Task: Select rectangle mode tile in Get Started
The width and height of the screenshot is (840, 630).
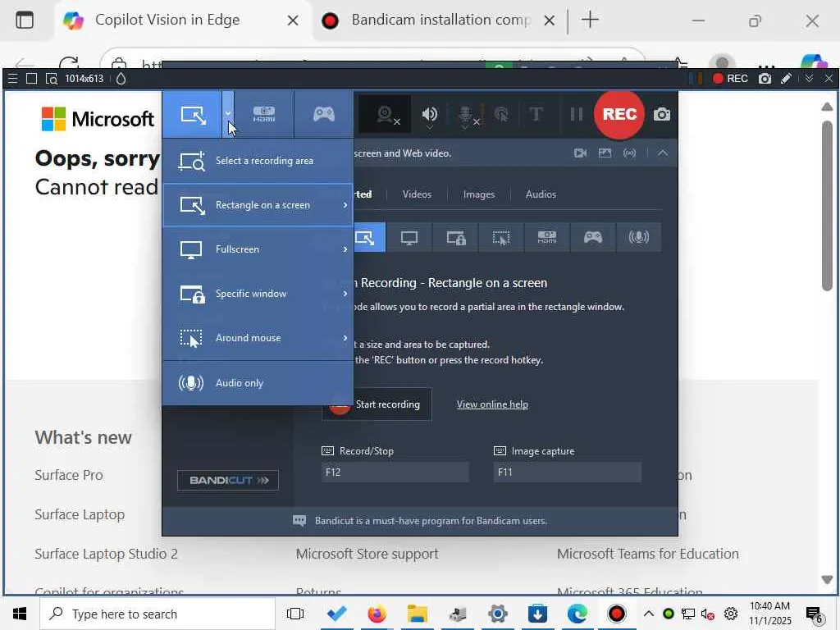Action: point(369,237)
